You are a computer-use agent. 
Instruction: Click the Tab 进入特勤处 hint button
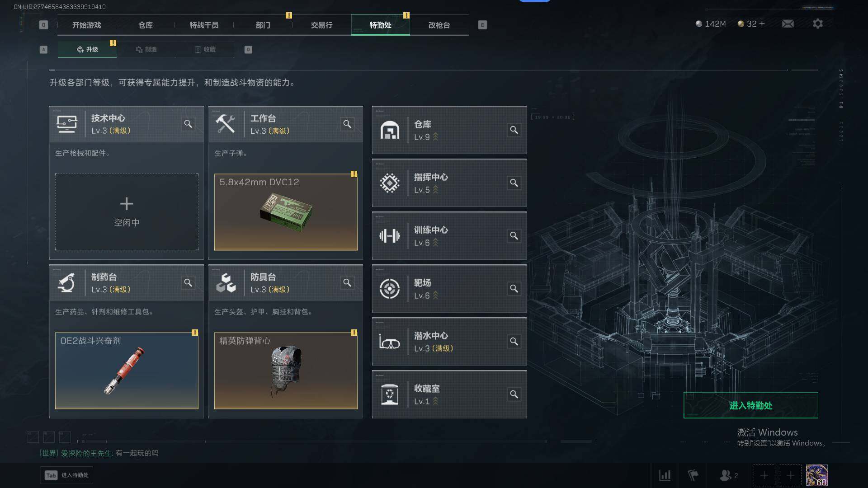coord(66,475)
